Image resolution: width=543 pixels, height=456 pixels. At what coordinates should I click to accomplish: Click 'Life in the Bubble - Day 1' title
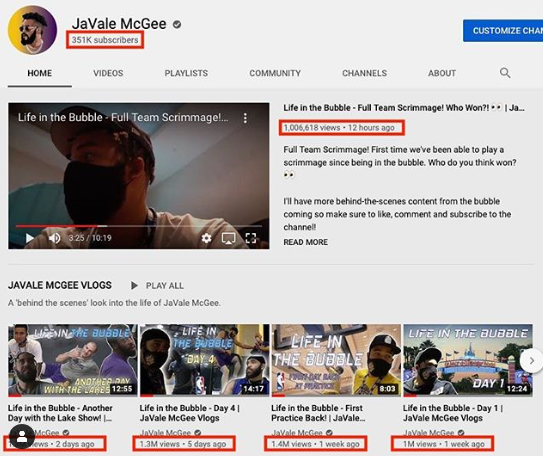453,413
